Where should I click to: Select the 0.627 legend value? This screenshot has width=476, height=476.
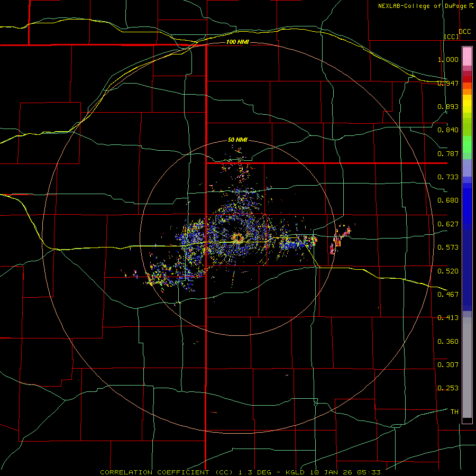click(x=448, y=224)
